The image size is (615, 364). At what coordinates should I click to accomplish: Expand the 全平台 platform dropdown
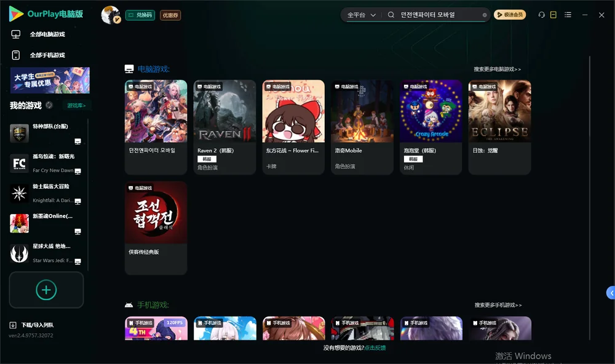[x=361, y=15]
